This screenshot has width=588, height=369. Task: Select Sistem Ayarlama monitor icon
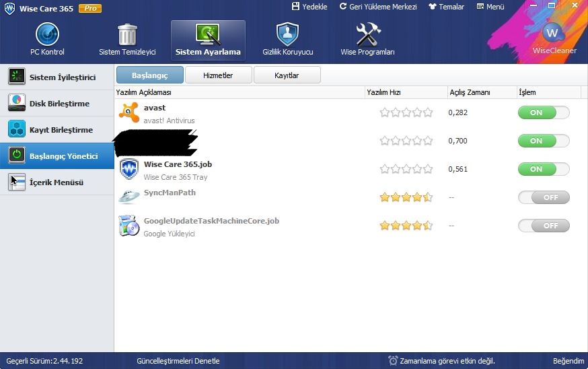point(208,34)
